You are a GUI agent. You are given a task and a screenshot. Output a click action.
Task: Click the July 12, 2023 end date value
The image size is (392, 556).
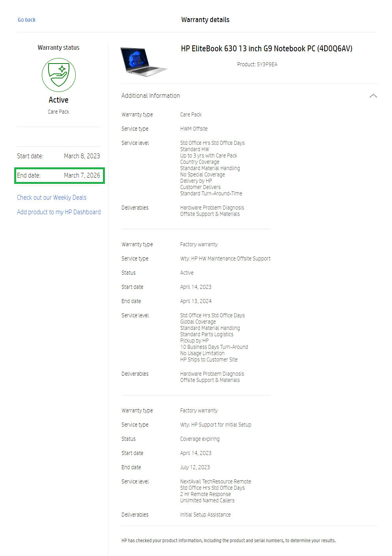pos(195,468)
